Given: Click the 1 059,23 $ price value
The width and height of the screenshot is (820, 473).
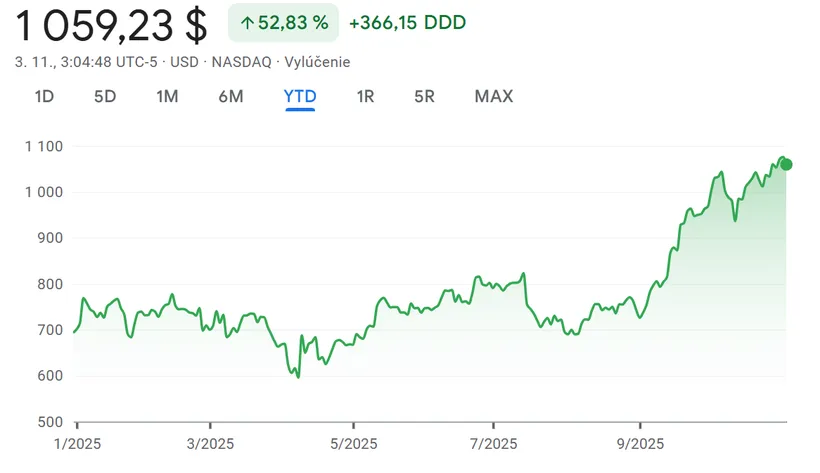Looking at the screenshot, I should 110,25.
